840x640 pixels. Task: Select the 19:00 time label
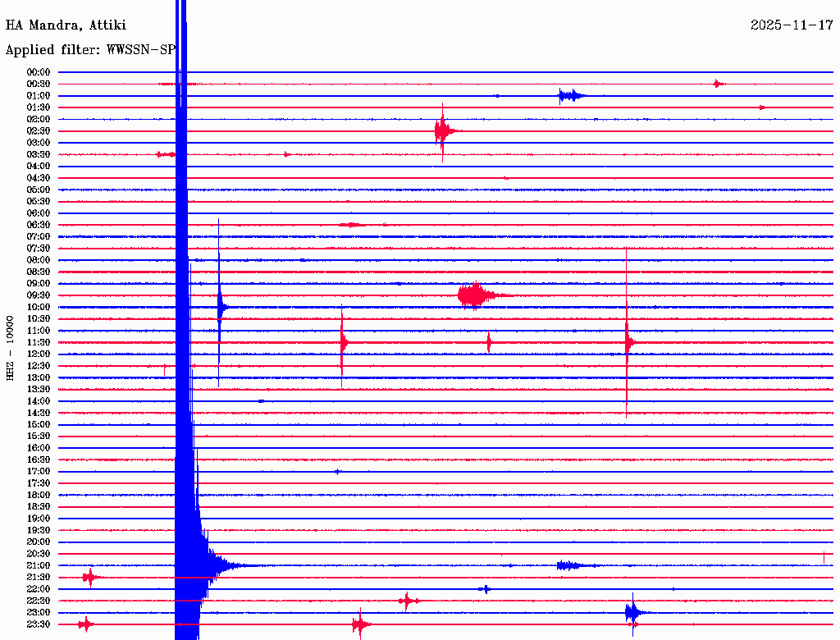click(x=39, y=519)
